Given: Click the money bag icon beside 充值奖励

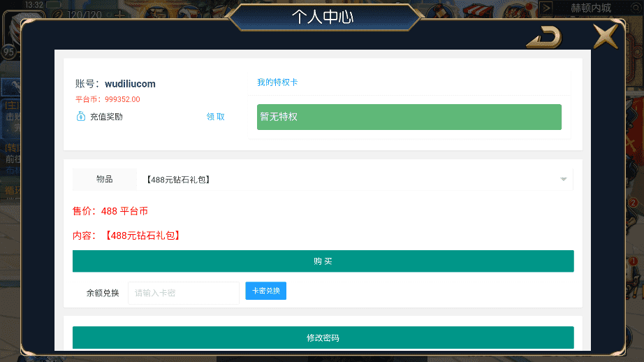Looking at the screenshot, I should (x=81, y=116).
